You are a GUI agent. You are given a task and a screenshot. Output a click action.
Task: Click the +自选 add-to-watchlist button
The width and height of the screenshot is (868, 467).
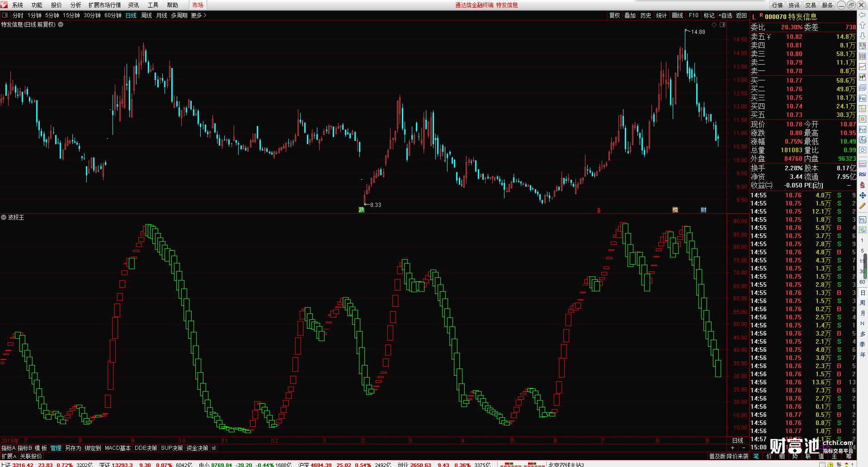coord(726,15)
